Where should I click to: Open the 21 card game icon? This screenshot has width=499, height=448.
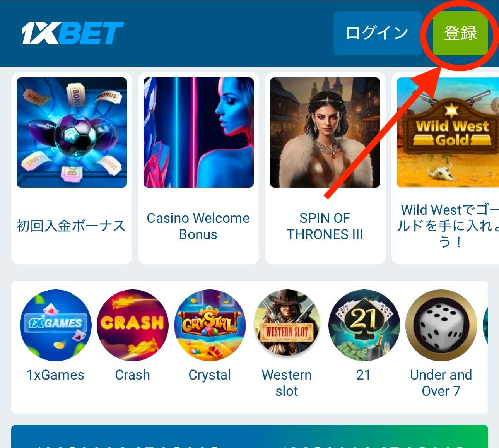click(x=364, y=325)
